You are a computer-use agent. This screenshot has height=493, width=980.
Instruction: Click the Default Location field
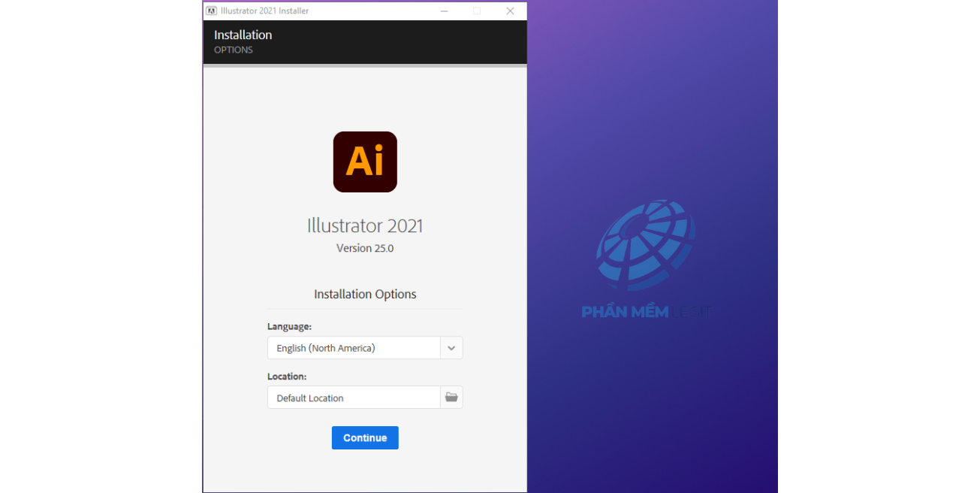point(354,398)
